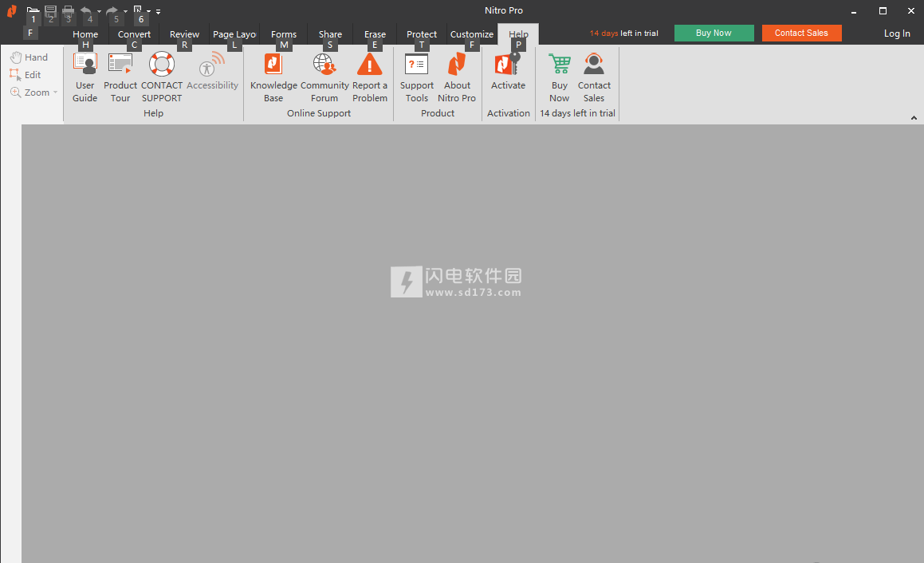
Task: Switch to the Forms tab
Action: 284,34
